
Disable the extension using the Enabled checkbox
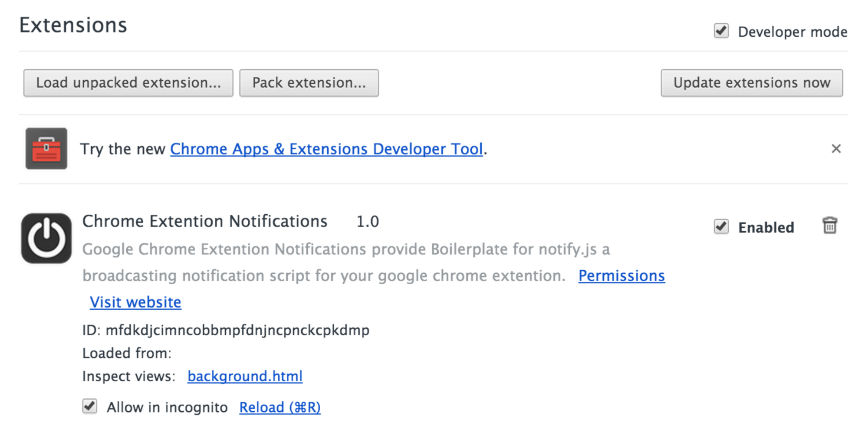pyautogui.click(x=721, y=226)
